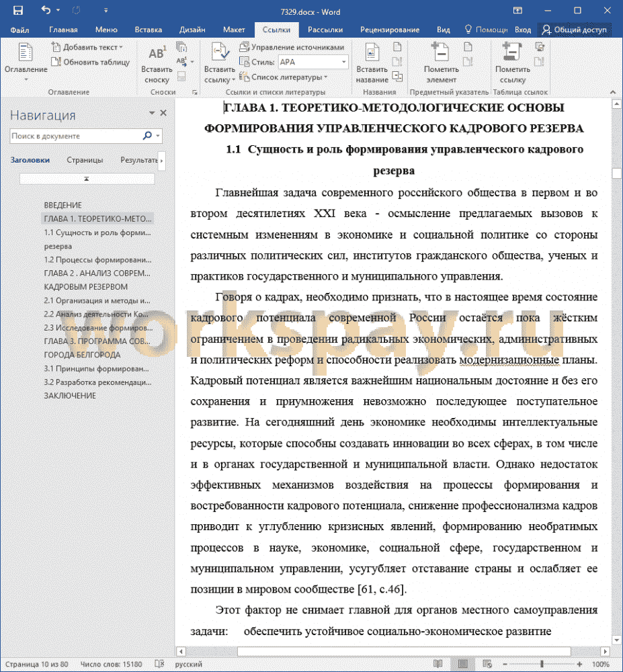Image resolution: width=623 pixels, height=672 pixels.
Task: Insert table of figures icon
Action: pyautogui.click(x=397, y=47)
